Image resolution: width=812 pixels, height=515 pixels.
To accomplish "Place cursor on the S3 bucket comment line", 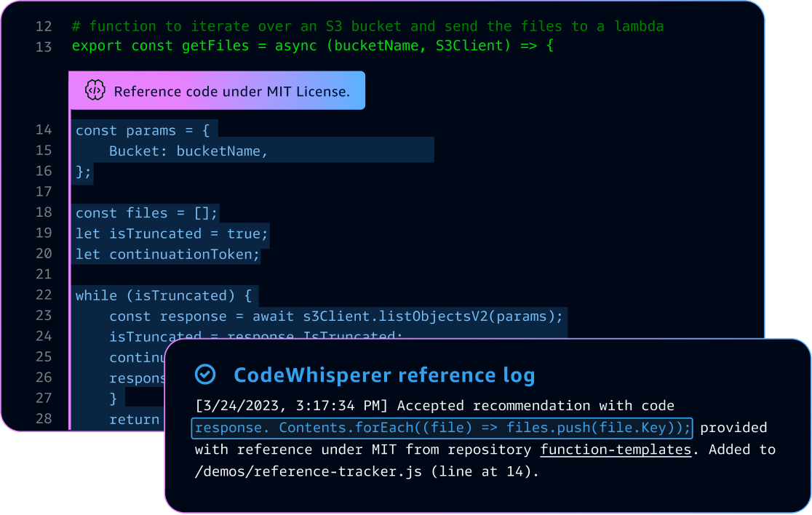I will (x=367, y=26).
